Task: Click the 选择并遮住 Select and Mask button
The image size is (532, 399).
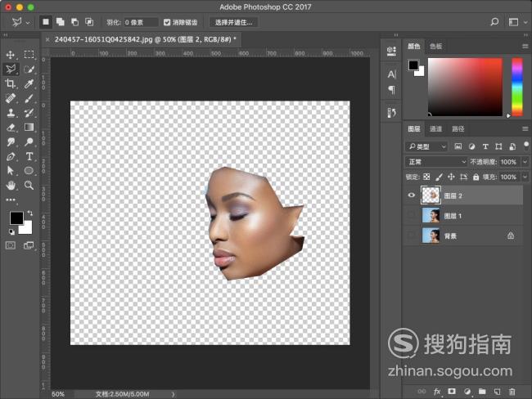Action: 233,22
